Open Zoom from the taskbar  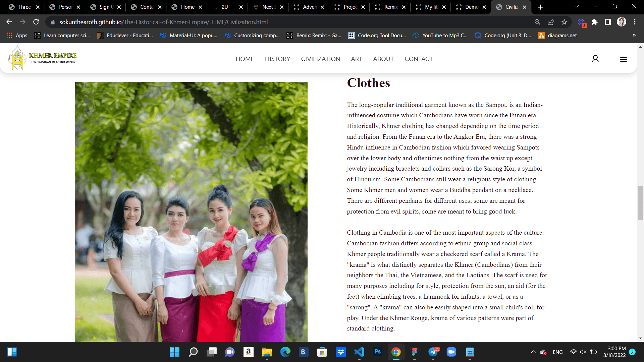[x=451, y=352]
